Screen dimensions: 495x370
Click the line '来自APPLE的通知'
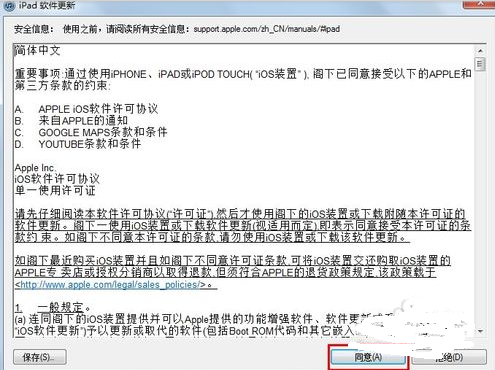pos(83,120)
